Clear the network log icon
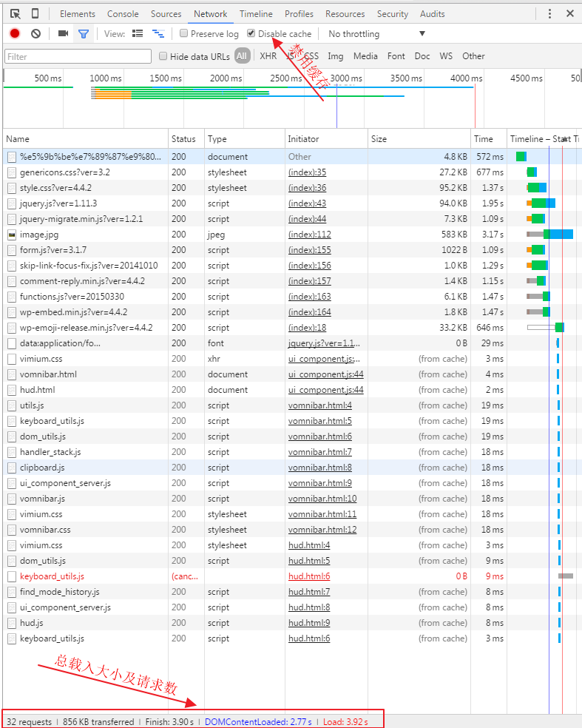This screenshot has width=582, height=728. pyautogui.click(x=35, y=33)
